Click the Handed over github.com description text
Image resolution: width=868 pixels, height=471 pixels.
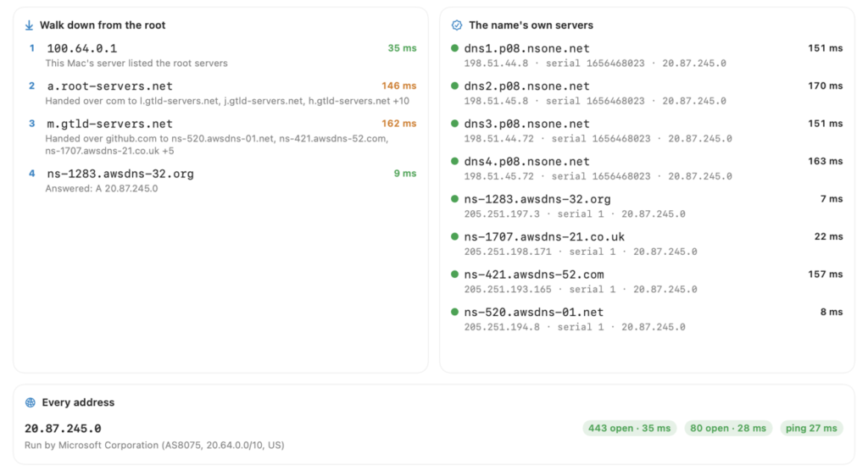click(217, 145)
